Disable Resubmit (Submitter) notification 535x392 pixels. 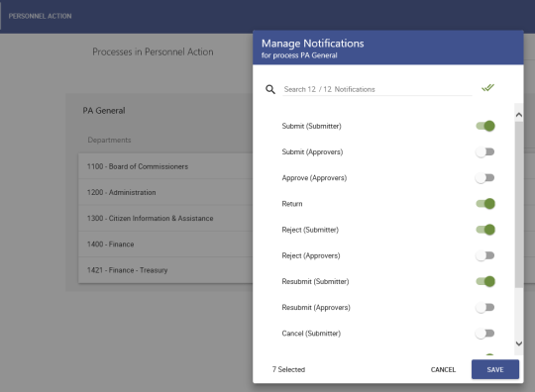pos(485,281)
